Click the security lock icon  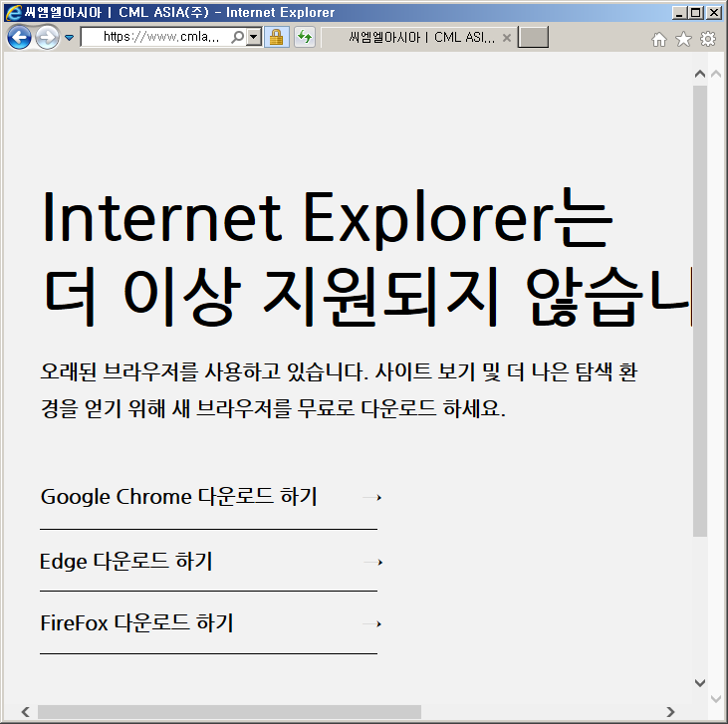coord(277,37)
